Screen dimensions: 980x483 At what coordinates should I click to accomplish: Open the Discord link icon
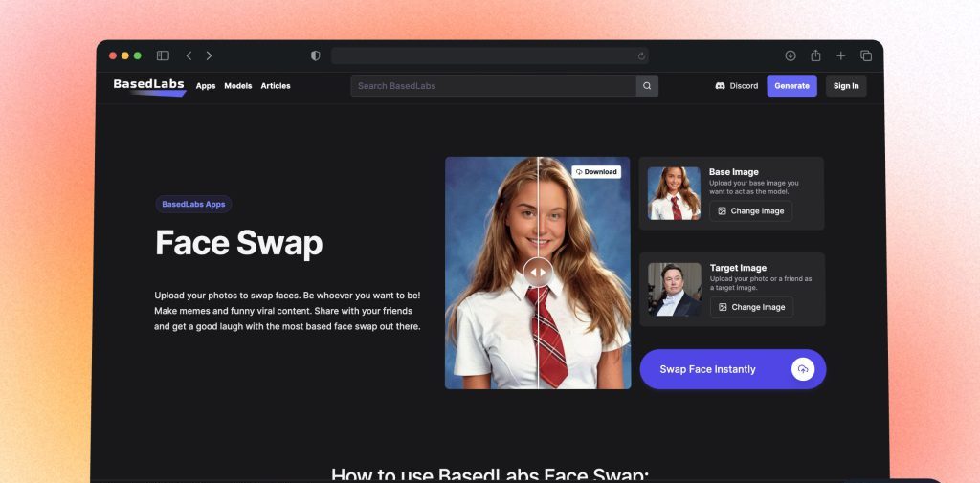720,86
